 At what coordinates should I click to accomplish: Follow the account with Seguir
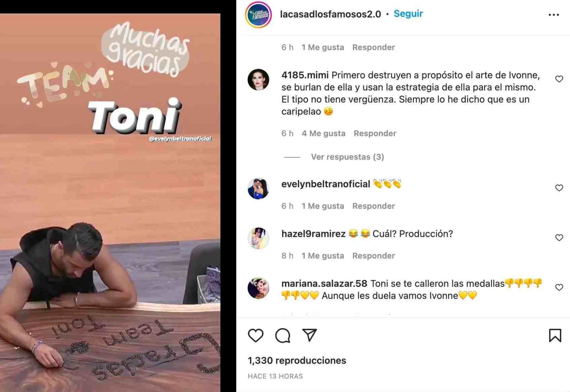coord(408,14)
